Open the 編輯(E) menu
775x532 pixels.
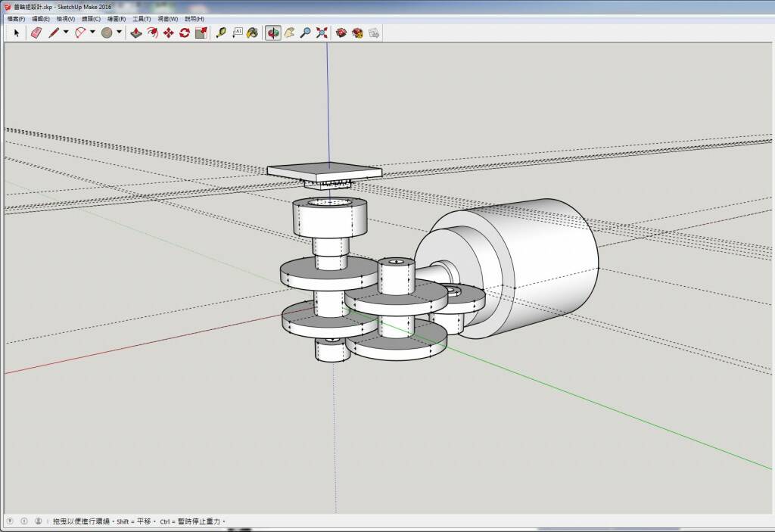point(41,19)
